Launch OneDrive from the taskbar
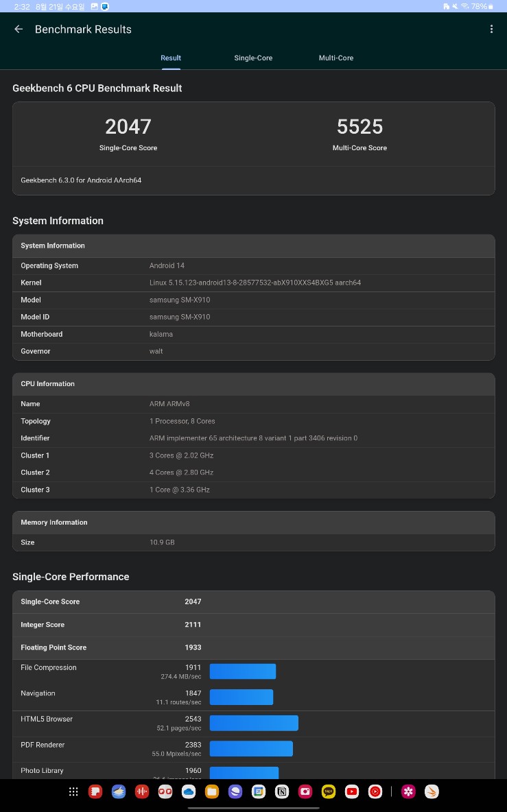This screenshot has height=812, width=507. click(189, 791)
